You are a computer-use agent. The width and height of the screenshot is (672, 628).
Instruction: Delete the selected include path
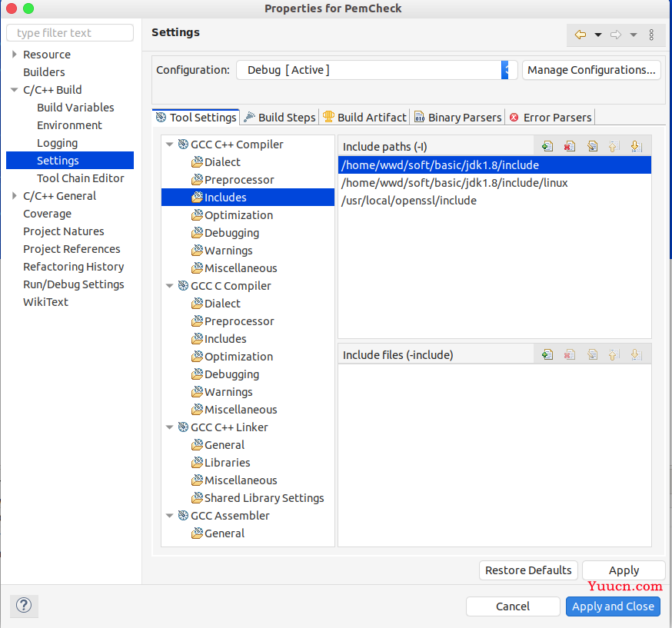(x=570, y=147)
